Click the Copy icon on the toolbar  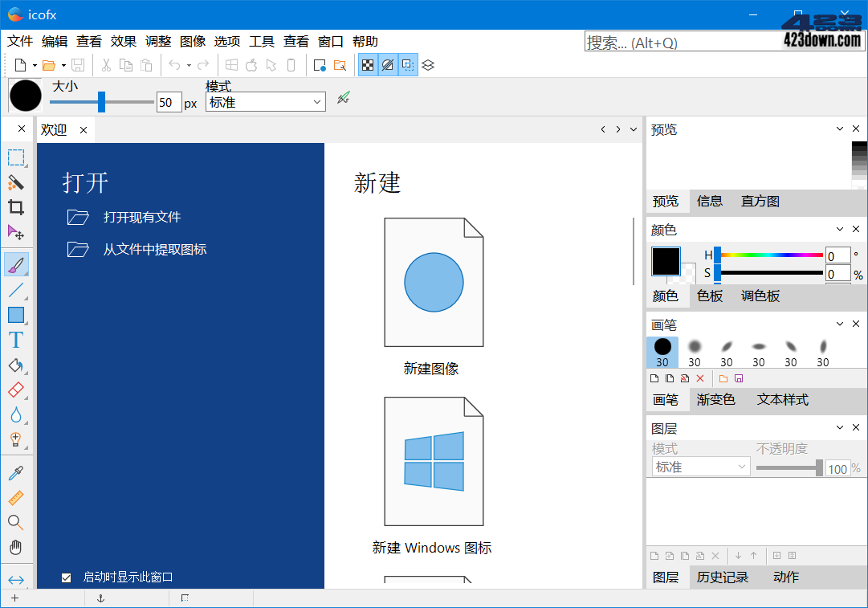pos(126,65)
